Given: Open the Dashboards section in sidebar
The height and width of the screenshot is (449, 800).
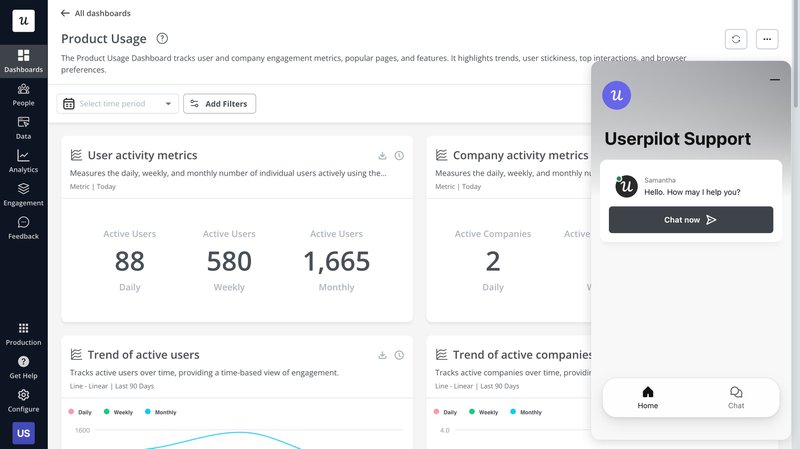Looking at the screenshot, I should coord(23,61).
